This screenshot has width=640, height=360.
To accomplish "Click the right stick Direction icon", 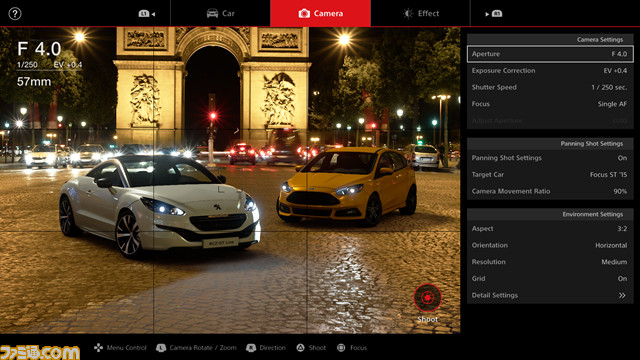I will [x=251, y=348].
